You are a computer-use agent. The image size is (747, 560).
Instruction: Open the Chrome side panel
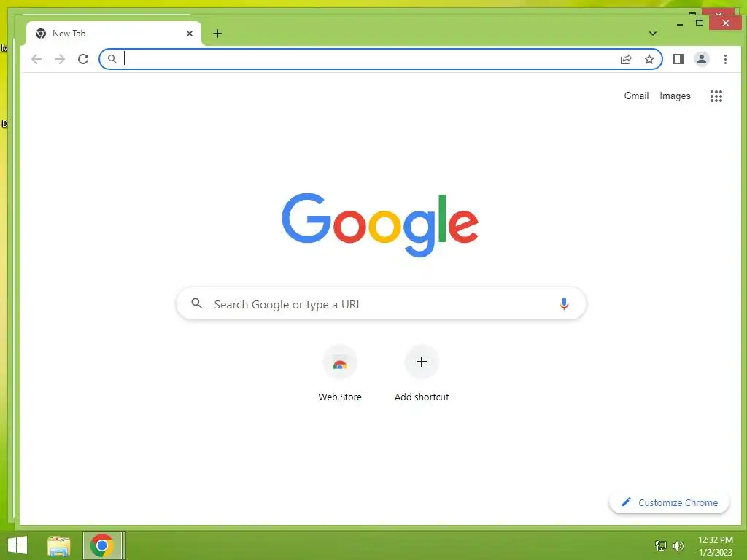(x=678, y=59)
